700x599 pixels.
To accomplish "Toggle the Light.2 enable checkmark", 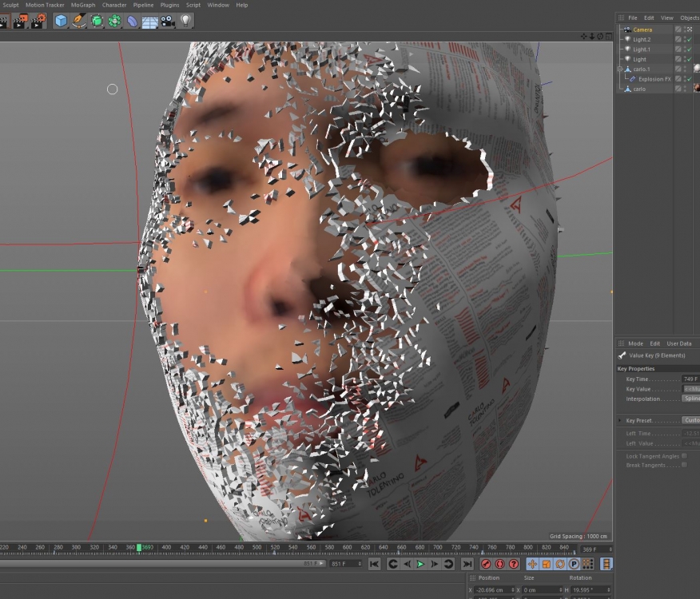I will coord(689,39).
